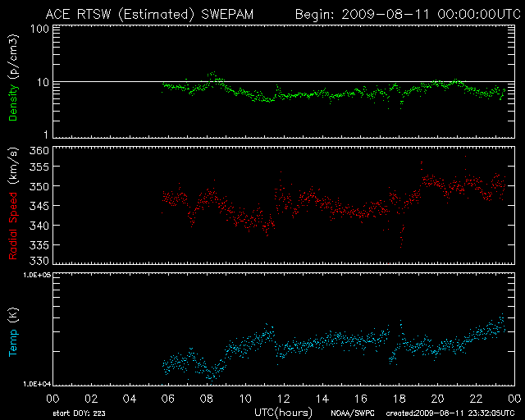Click the start DOY: 223 label
This screenshot has width=525, height=420.
point(80,413)
